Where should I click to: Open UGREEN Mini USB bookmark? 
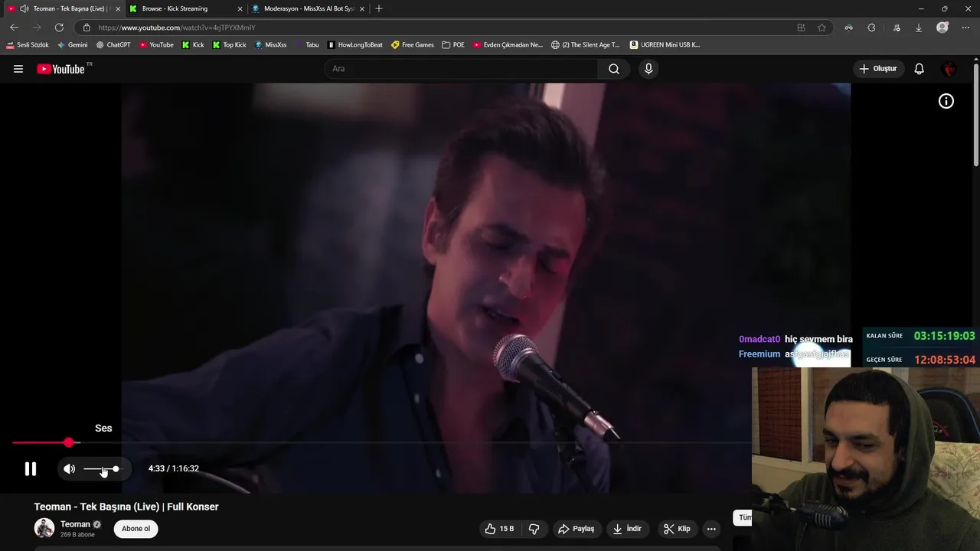665,44
